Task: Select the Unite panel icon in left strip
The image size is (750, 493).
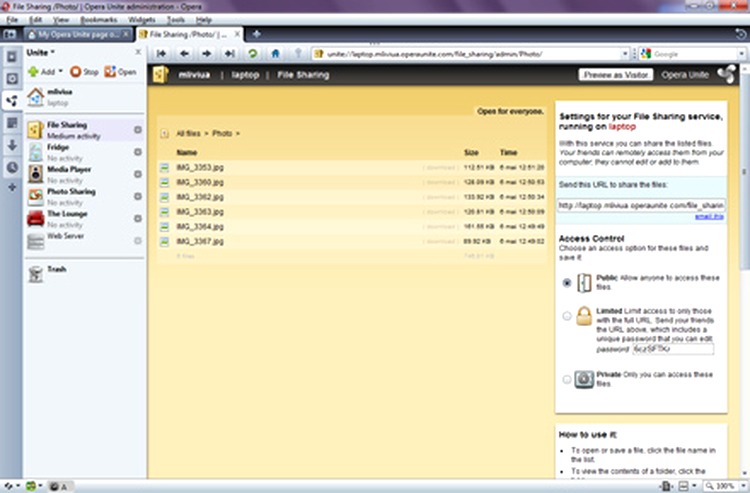Action: coord(12,101)
